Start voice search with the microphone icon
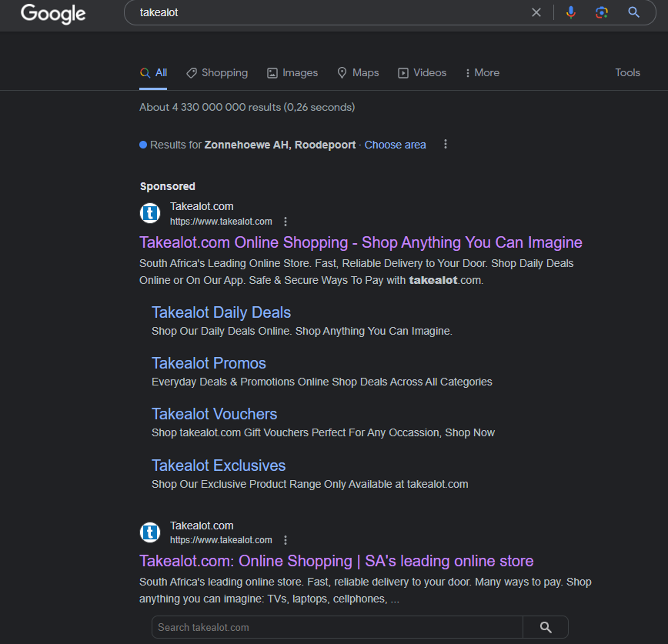Image resolution: width=668 pixels, height=644 pixels. [571, 12]
